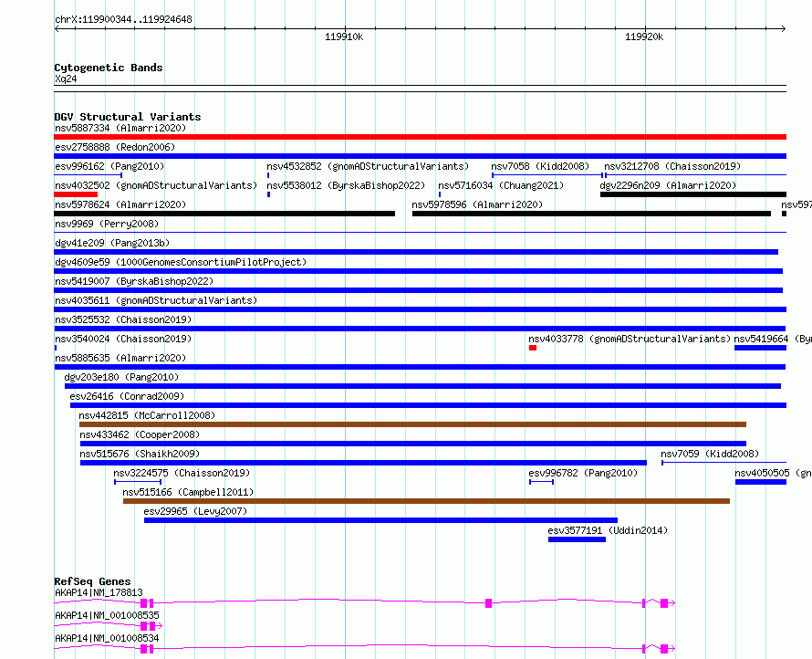This screenshot has width=812, height=659.
Task: Click nsv4035611 (gnomADStructuralVariants) label
Action: coord(156,300)
